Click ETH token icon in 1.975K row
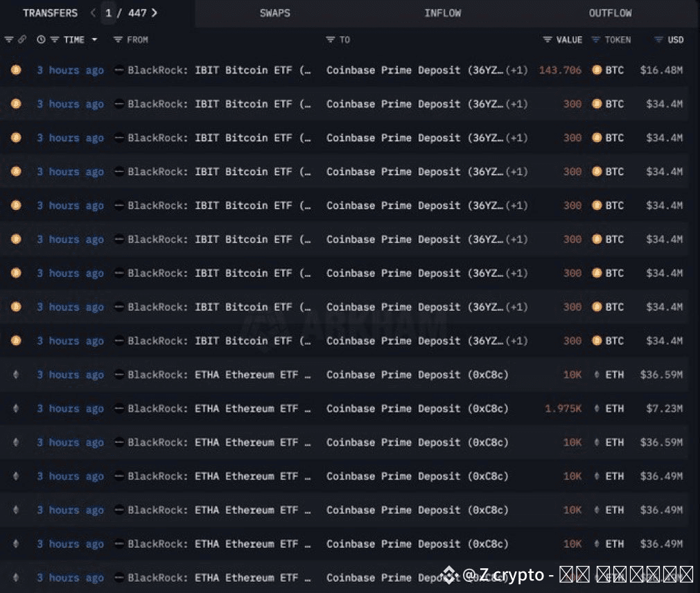700x593 pixels. pos(597,408)
